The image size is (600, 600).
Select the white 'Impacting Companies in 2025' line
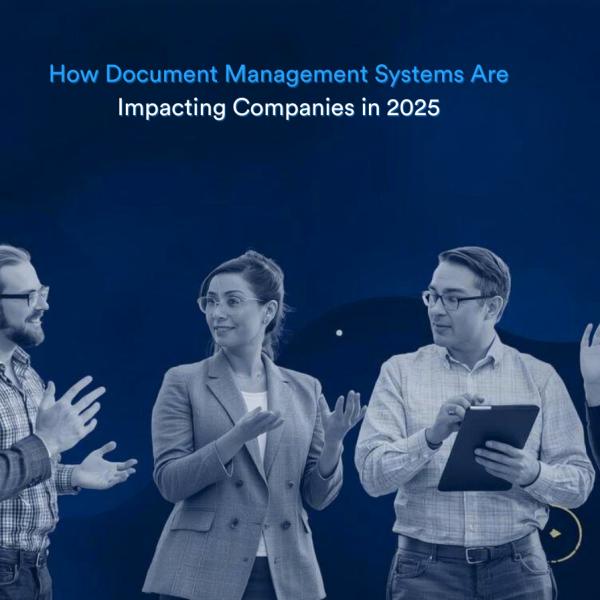(x=279, y=108)
